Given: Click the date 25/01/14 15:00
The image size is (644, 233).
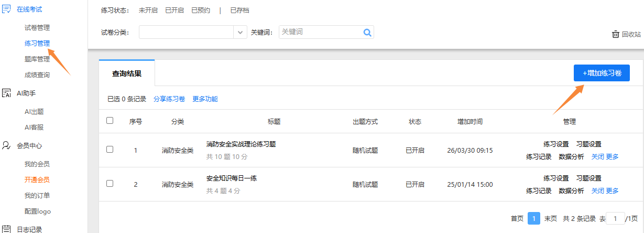Looking at the screenshot, I should (x=470, y=184).
